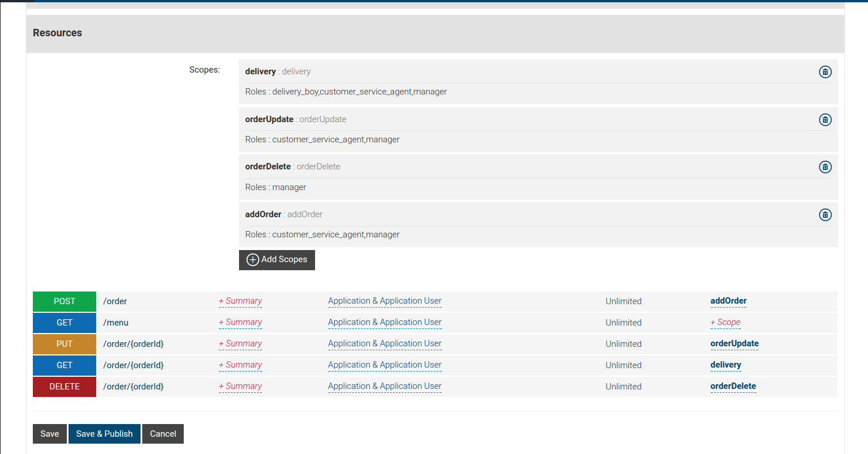Cancel the resource changes
Screen dimensions: 868x454
pyautogui.click(x=162, y=433)
